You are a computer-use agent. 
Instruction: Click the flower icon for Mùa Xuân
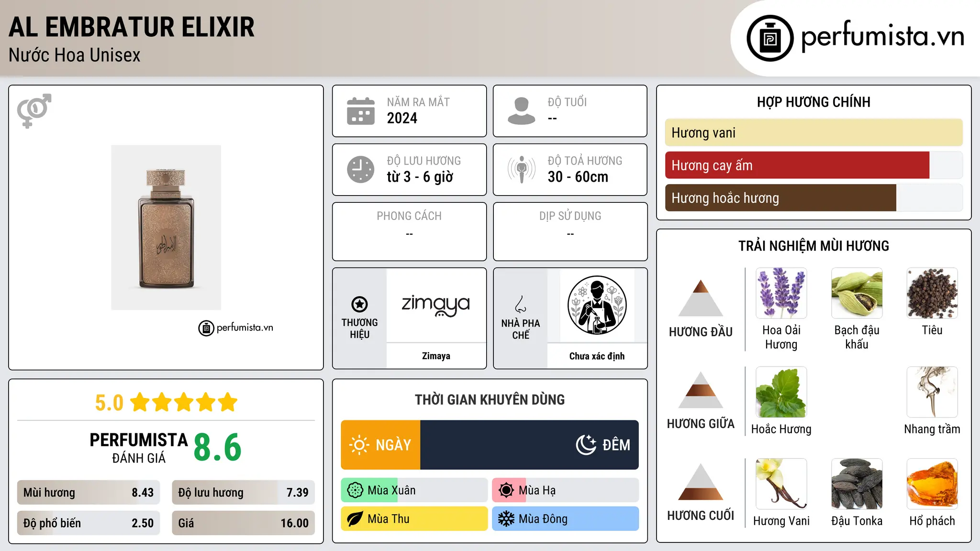pyautogui.click(x=355, y=490)
